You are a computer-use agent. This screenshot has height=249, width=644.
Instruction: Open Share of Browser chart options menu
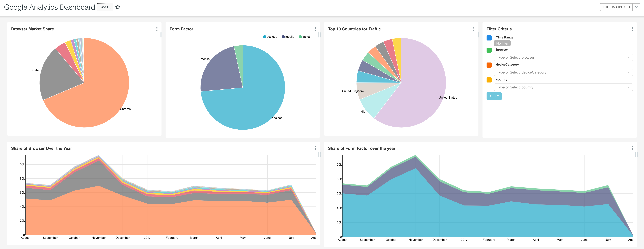(315, 148)
